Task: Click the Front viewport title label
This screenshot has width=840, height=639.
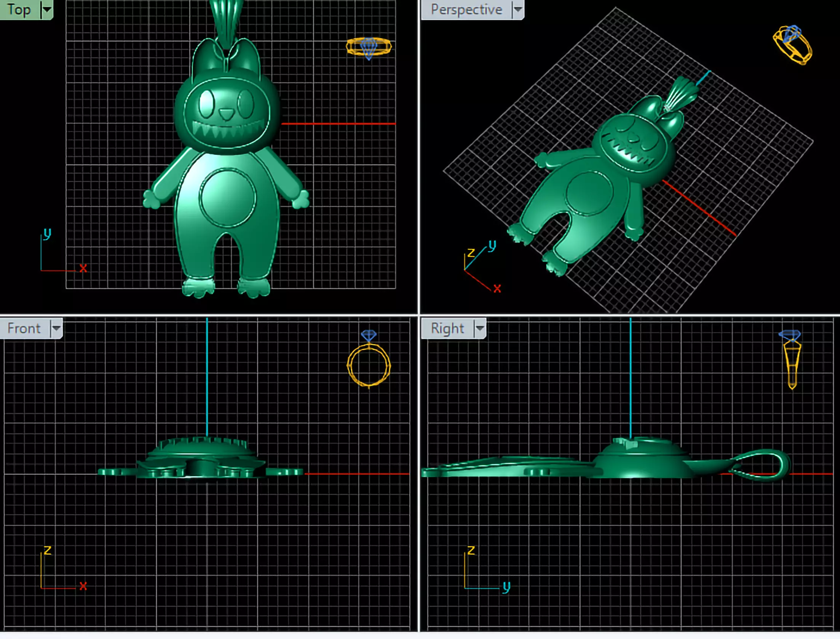Action: coord(24,328)
